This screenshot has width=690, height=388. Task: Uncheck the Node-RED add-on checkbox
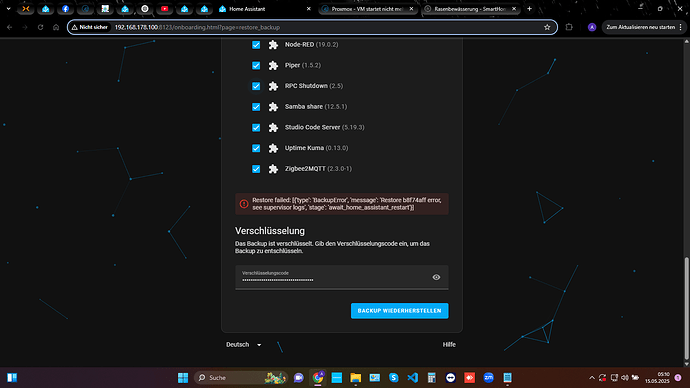[256, 45]
